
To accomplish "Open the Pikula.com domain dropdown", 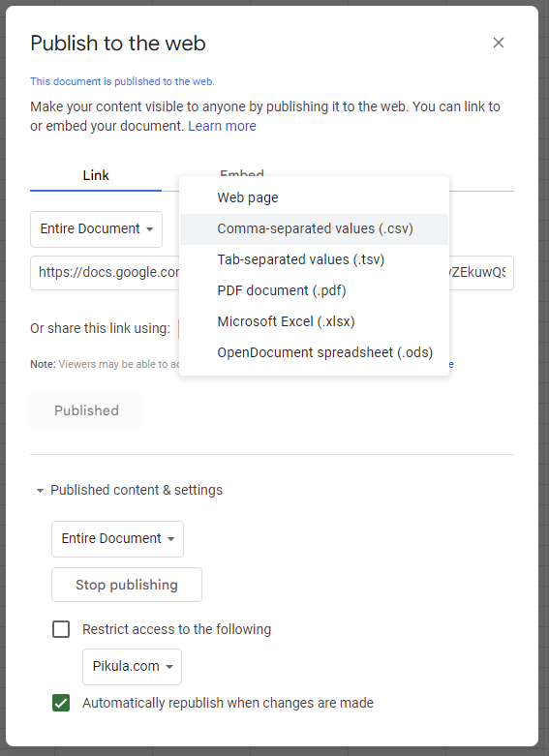I will (133, 666).
